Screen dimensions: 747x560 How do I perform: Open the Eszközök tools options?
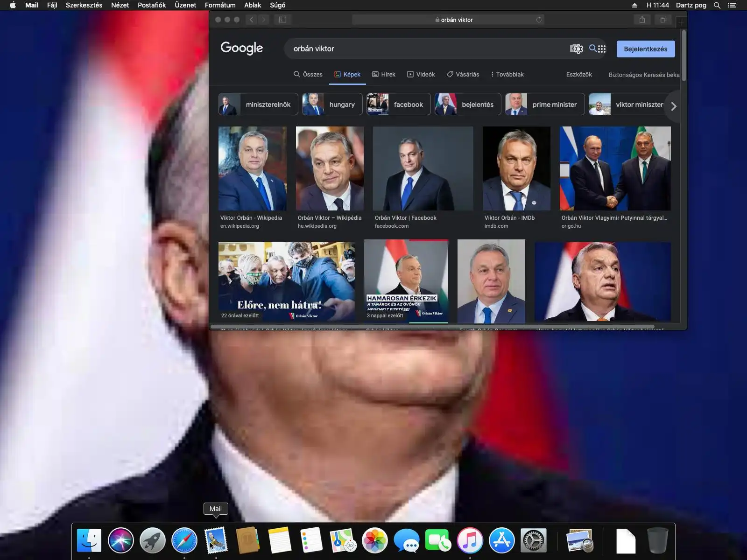tap(579, 74)
